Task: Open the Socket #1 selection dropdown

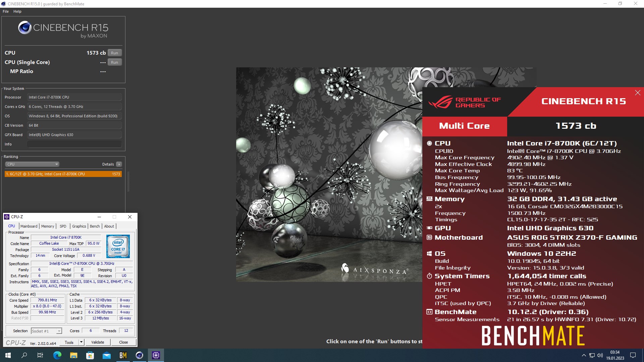Action: 46,331
